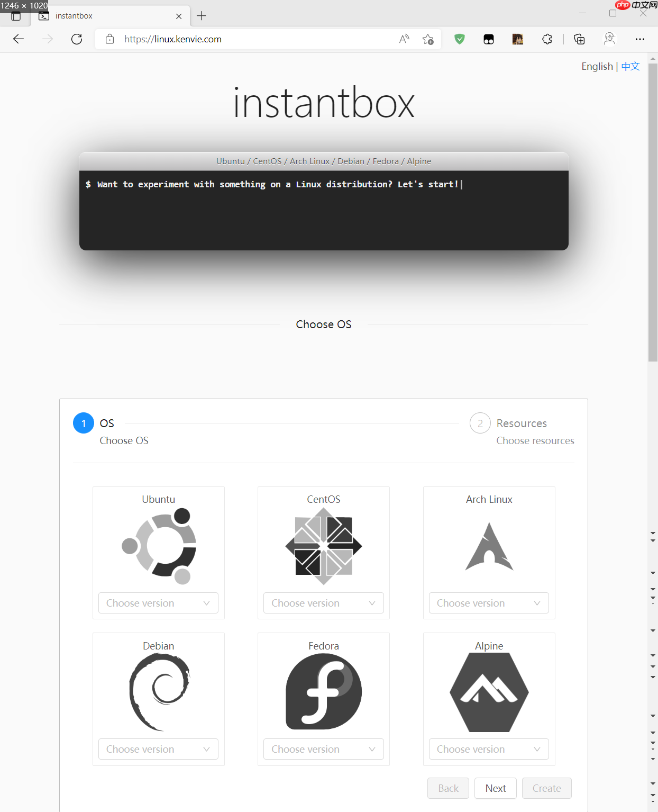Screen dimensions: 658x812
Task: Open the Ubuntu version dropdown
Action: click(158, 603)
